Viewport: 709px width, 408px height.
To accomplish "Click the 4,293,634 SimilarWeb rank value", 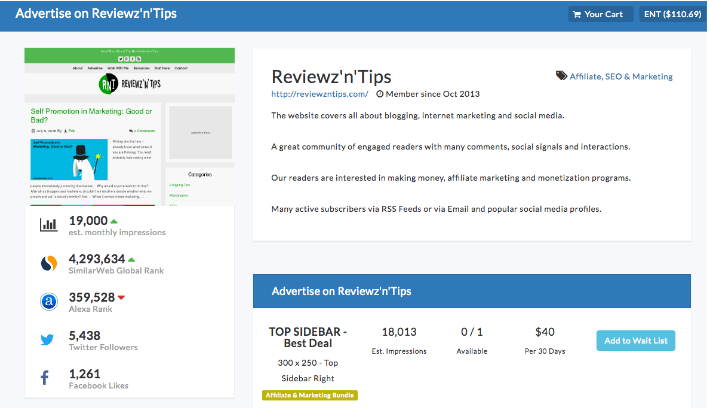I will (x=97, y=259).
